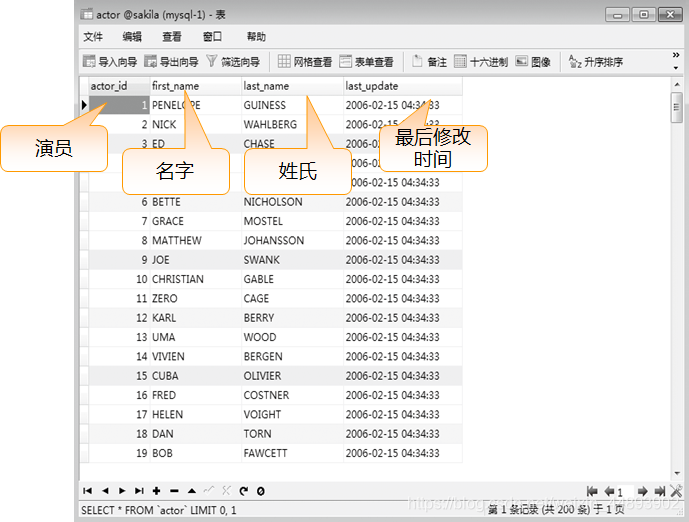Select the NICHOLSON cell
Screen dimensions: 689x522
click(292, 202)
